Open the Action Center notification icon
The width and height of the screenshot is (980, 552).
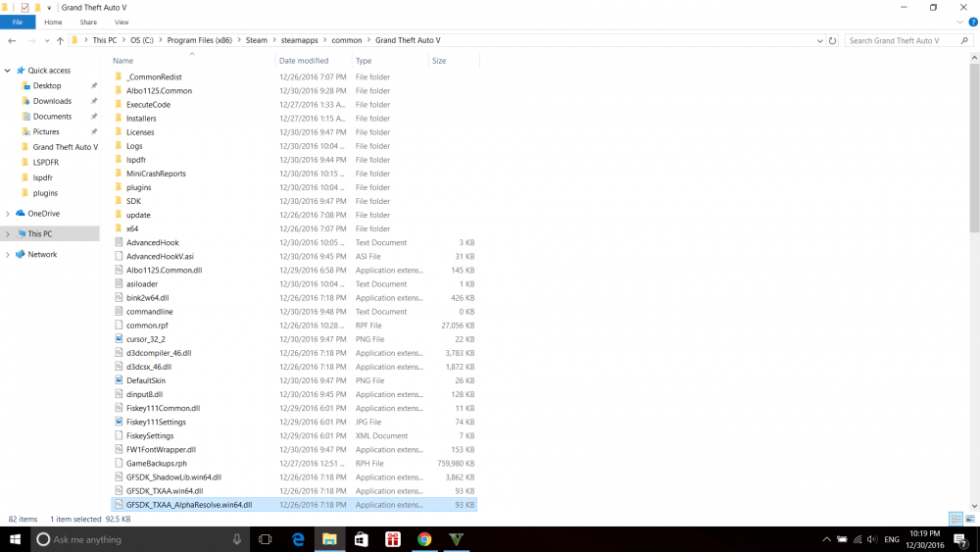tap(961, 539)
